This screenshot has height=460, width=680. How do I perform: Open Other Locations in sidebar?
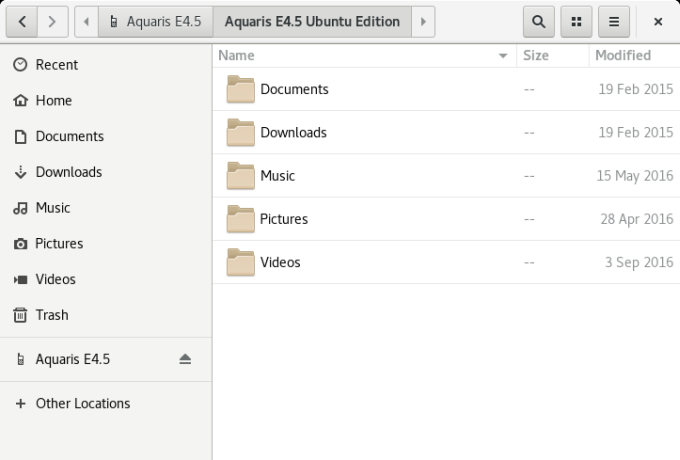pyautogui.click(x=82, y=404)
